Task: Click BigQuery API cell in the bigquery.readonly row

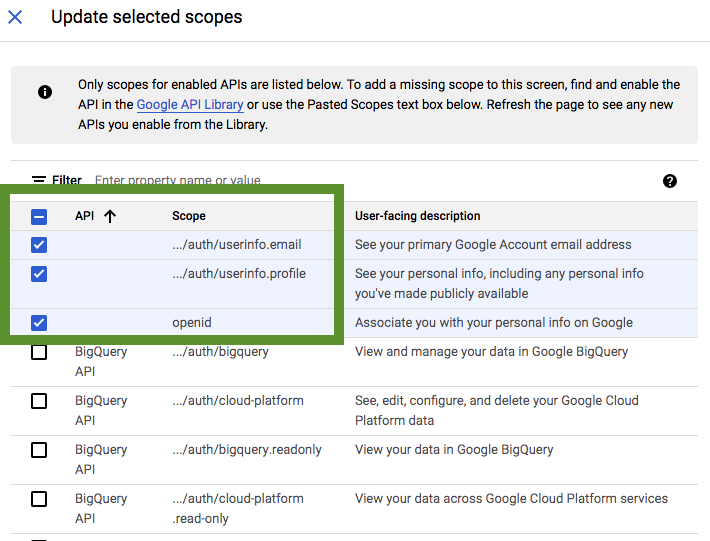Action: click(101, 460)
